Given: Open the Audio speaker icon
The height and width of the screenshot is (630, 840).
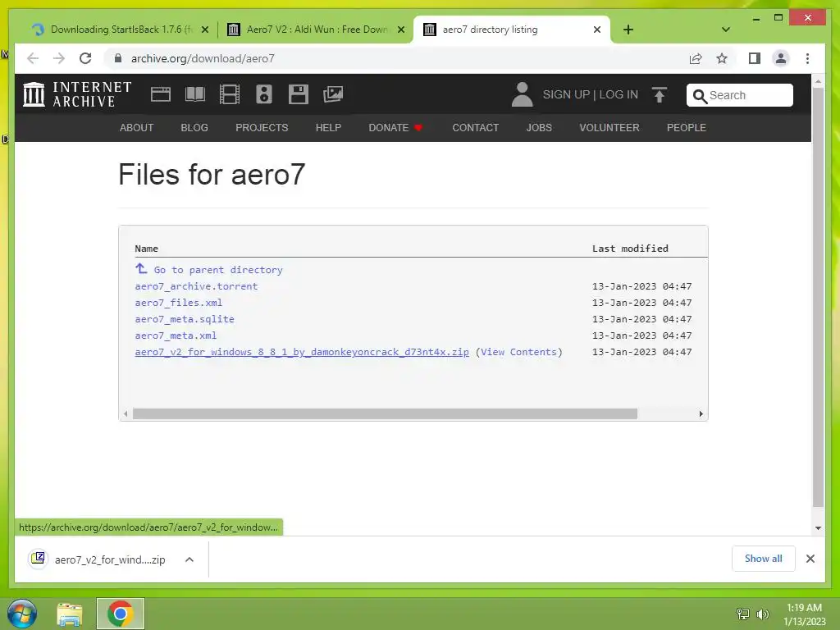Looking at the screenshot, I should (x=263, y=94).
